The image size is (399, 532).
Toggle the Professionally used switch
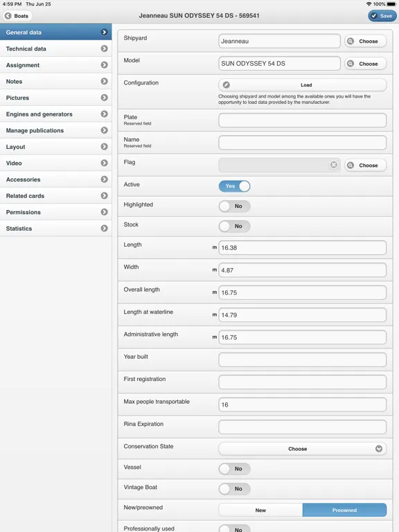pos(234,529)
